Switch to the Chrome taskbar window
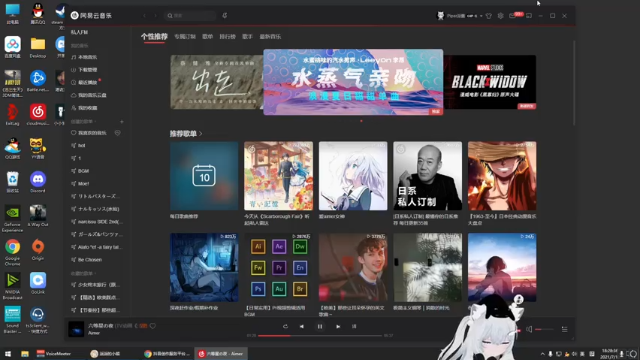This screenshot has height=360, width=640. (167, 354)
